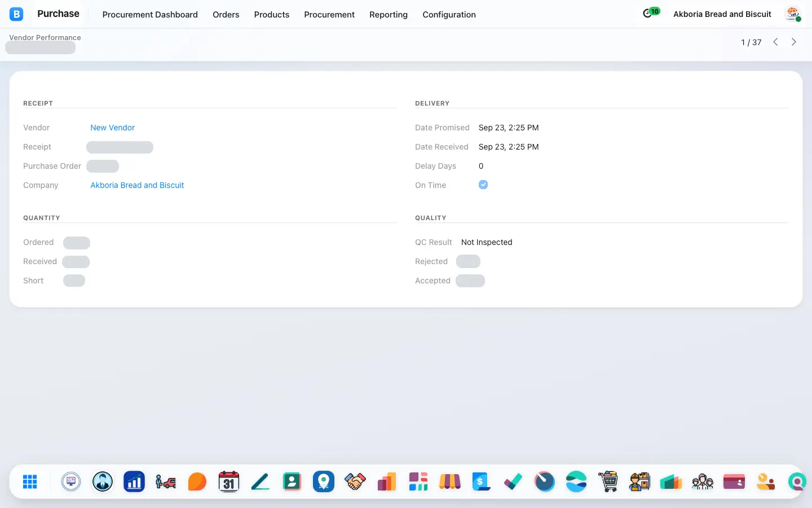The width and height of the screenshot is (812, 508).
Task: Launch the colorful dashboard tiles app icon
Action: pyautogui.click(x=418, y=481)
